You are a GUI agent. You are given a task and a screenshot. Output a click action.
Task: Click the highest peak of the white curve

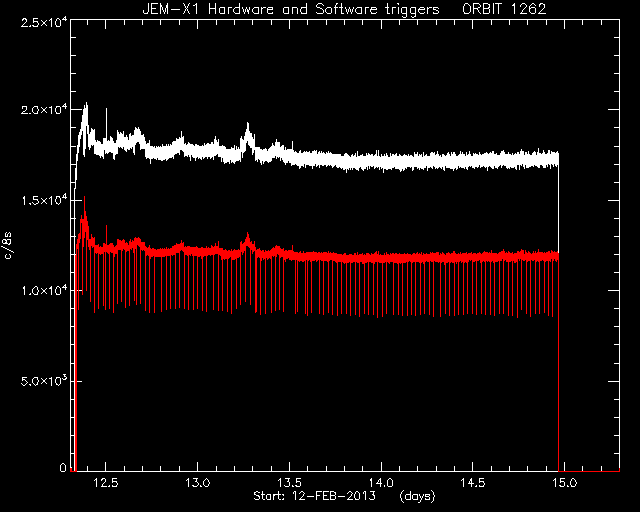pos(86,105)
